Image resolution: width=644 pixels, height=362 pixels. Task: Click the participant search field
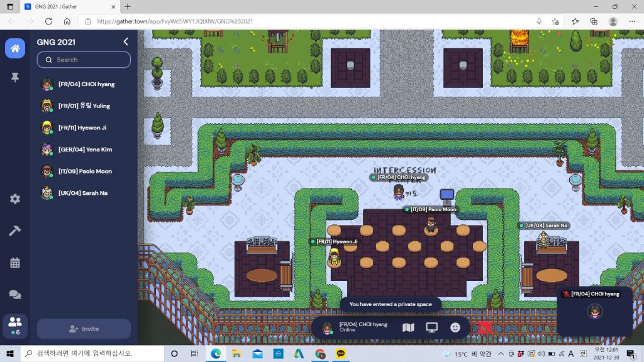click(84, 60)
